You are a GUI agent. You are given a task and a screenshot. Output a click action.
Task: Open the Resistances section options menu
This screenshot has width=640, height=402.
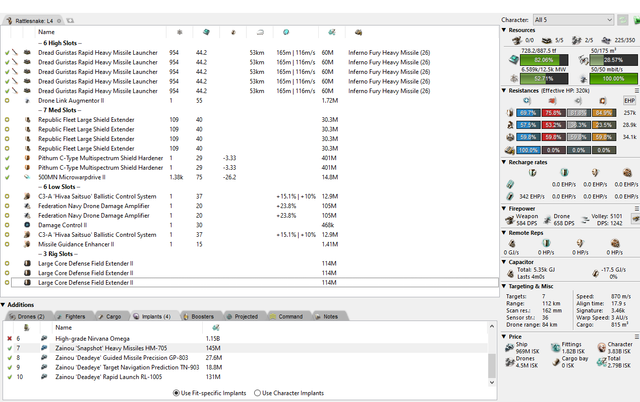click(x=637, y=90)
